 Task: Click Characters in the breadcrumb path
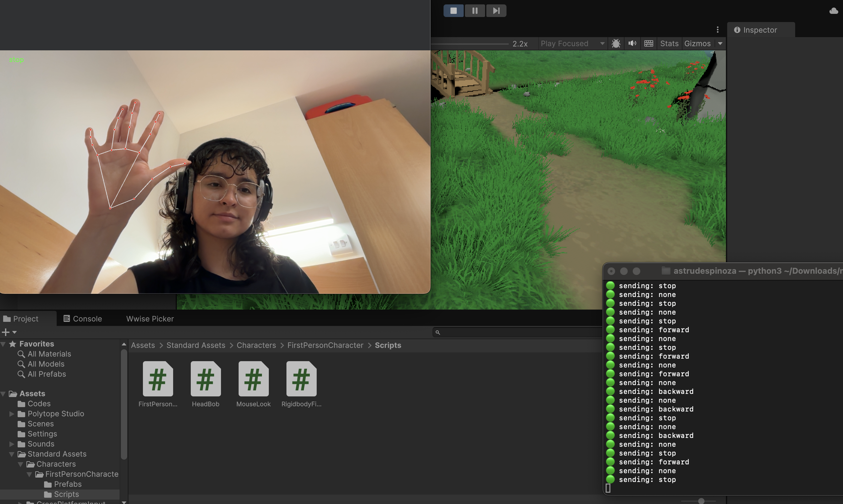(x=256, y=345)
